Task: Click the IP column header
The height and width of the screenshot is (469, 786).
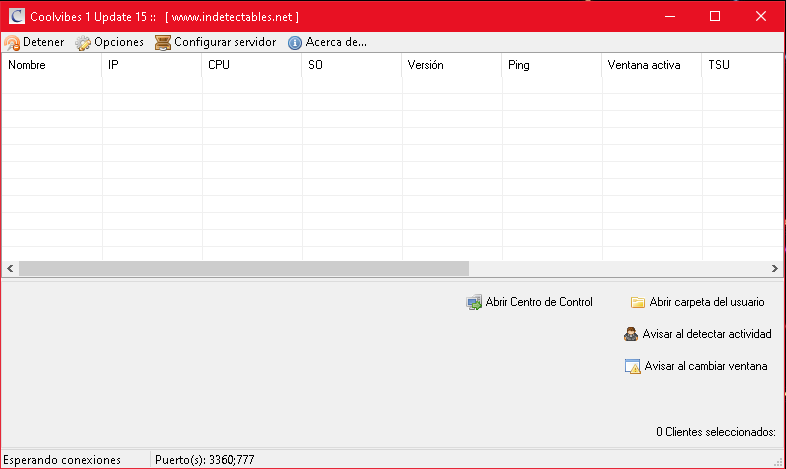Action: [x=152, y=65]
